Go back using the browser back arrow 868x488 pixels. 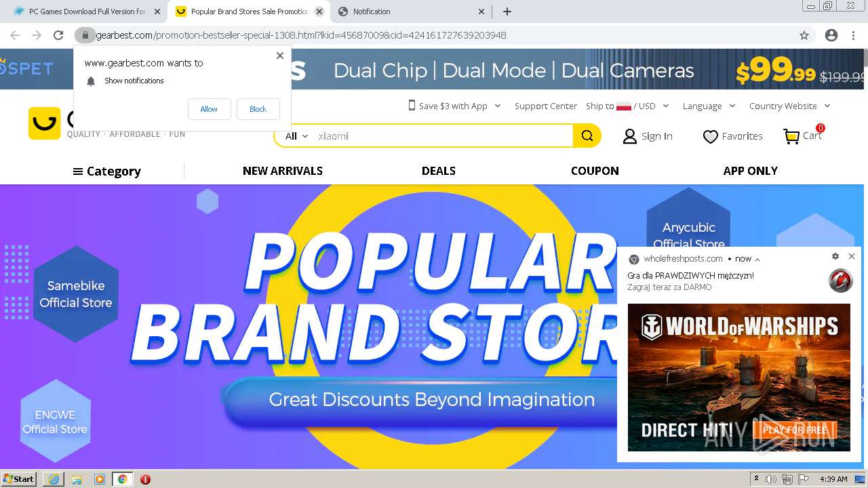click(15, 35)
